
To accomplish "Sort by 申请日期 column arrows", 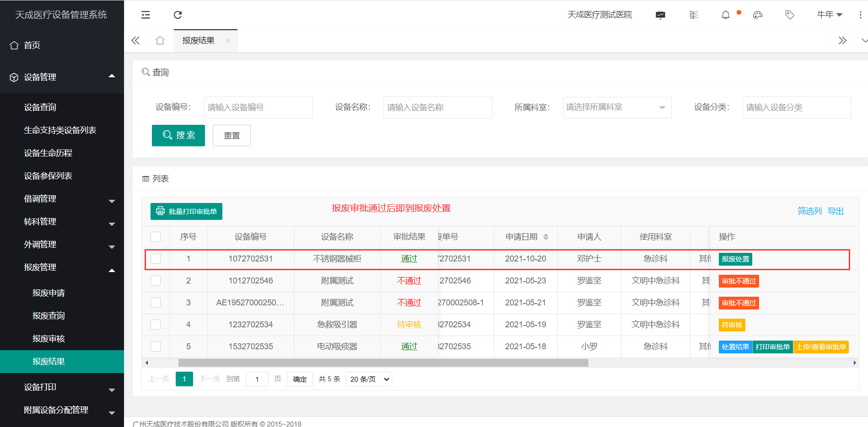I will 546,237.
